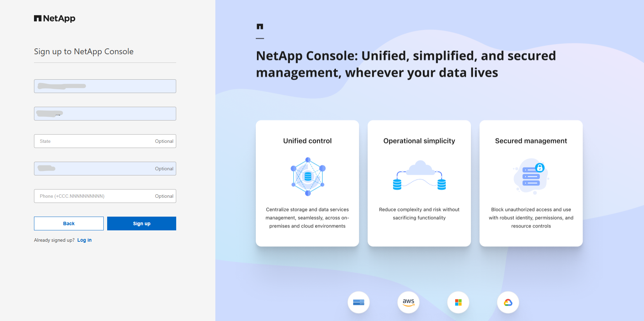Click the "Secured management" card title
The image size is (644, 321).
(531, 141)
